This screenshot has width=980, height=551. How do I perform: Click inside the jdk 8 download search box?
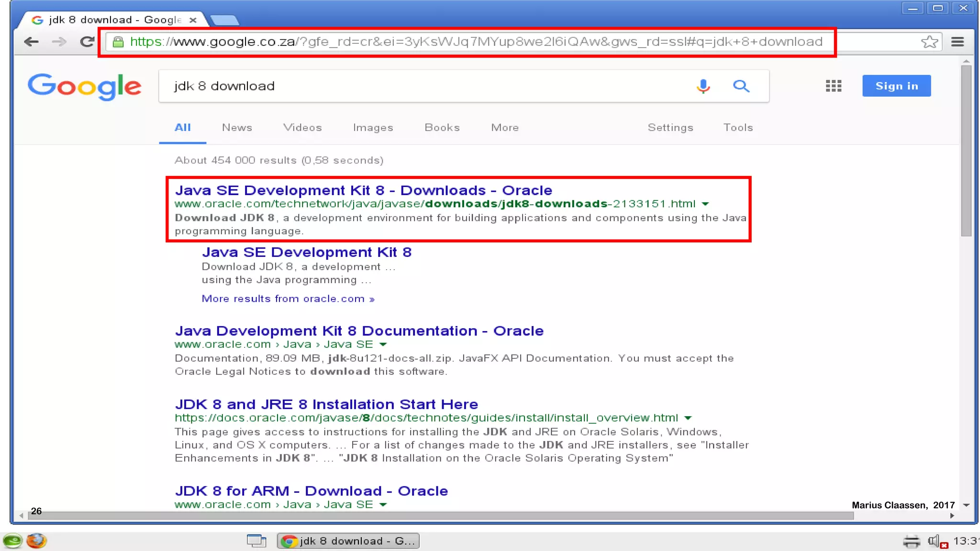[421, 86]
